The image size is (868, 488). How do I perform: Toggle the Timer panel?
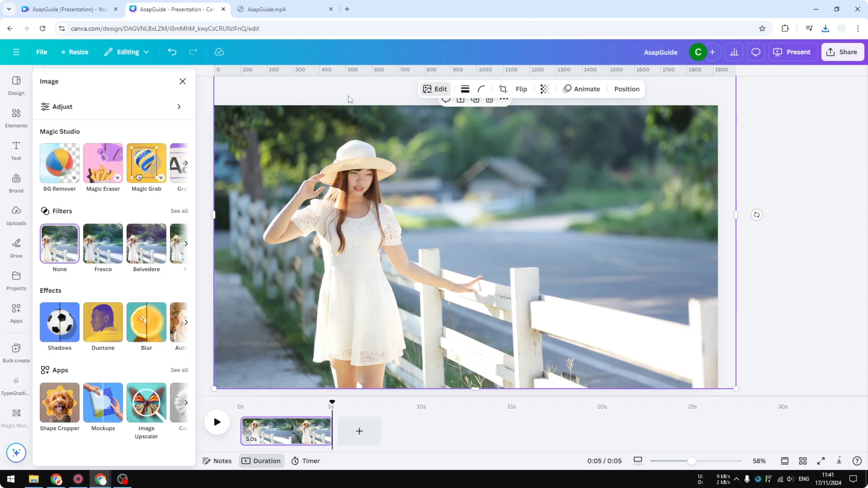(x=305, y=461)
